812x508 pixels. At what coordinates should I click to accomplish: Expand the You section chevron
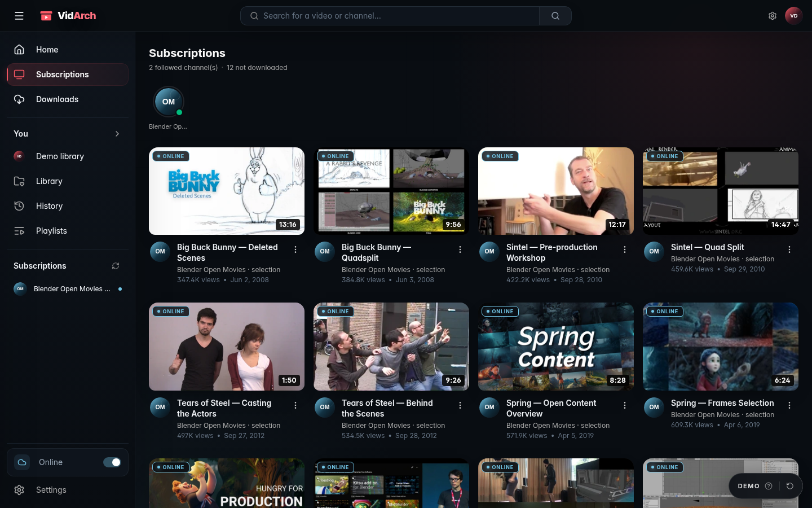tap(117, 134)
